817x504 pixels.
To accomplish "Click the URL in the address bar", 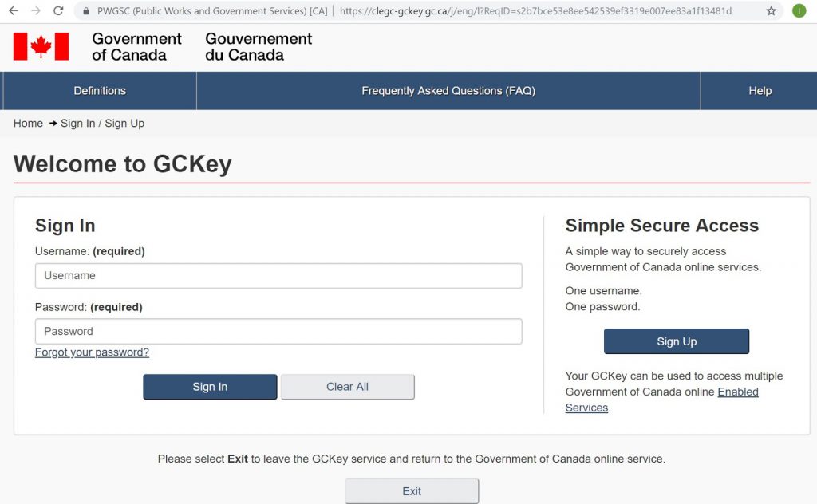I will pyautogui.click(x=535, y=11).
